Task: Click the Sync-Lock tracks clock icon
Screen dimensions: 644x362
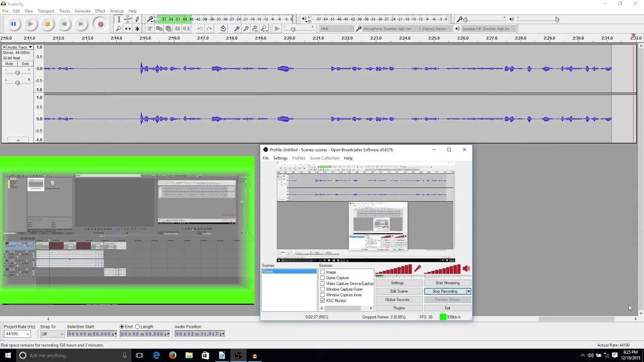Action: point(223,29)
